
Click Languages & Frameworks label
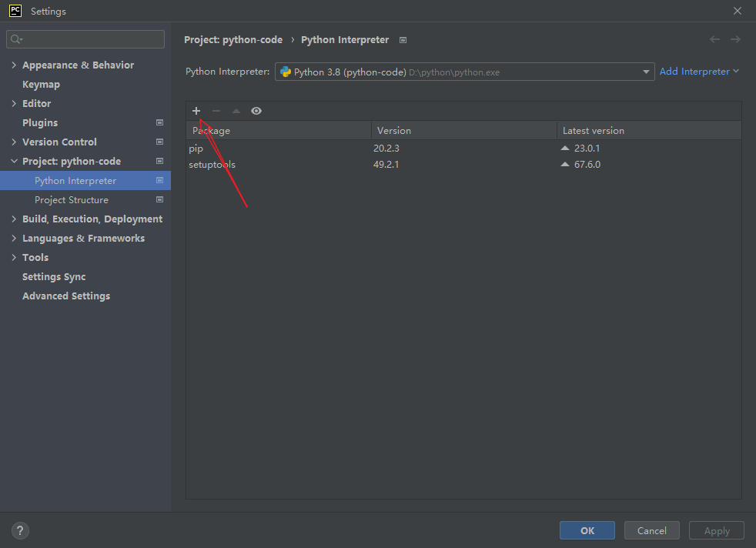pyautogui.click(x=83, y=239)
